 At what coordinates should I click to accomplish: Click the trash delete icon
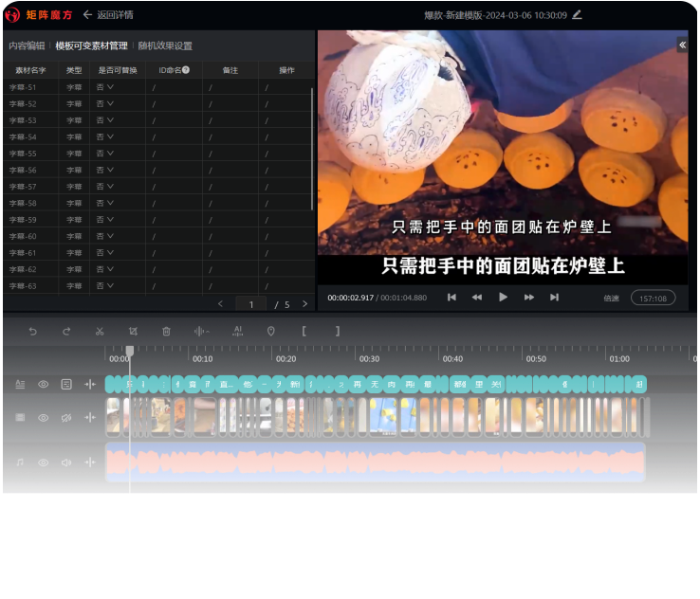click(x=166, y=332)
